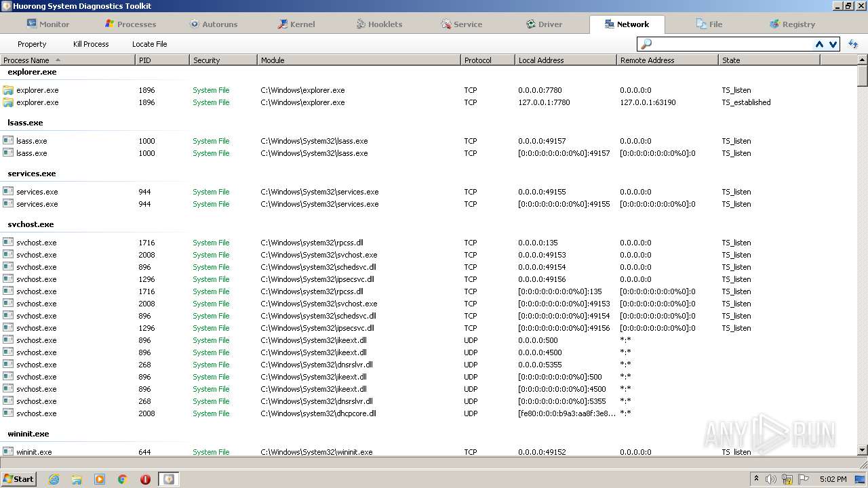
Task: Collapse the wininit.exe group header
Action: pyautogui.click(x=28, y=434)
